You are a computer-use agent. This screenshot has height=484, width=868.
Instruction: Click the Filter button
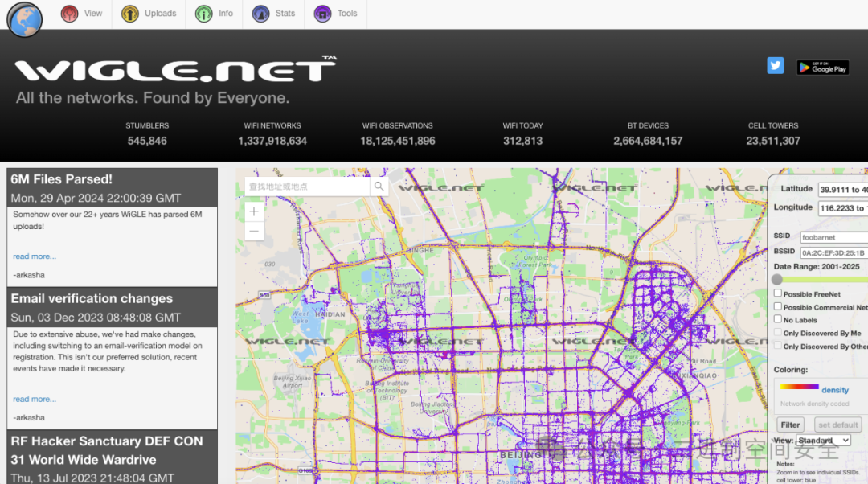pyautogui.click(x=790, y=425)
